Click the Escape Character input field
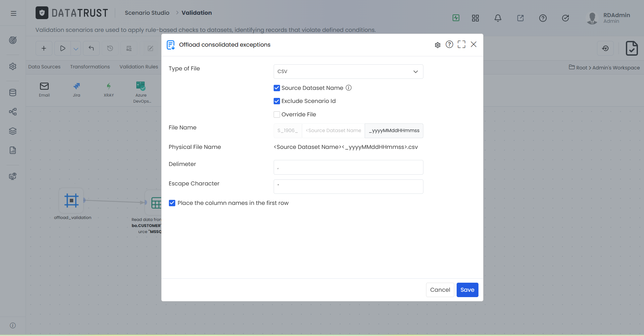This screenshot has width=644, height=336. click(348, 186)
